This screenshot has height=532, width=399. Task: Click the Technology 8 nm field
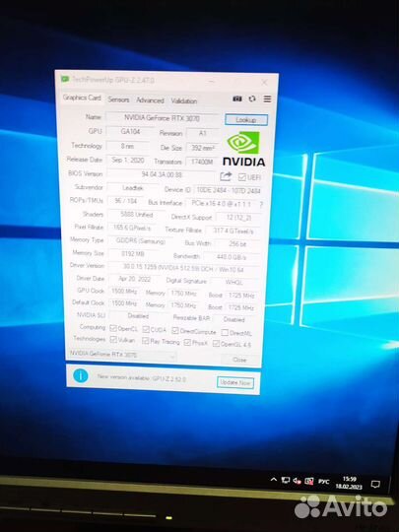coord(127,146)
